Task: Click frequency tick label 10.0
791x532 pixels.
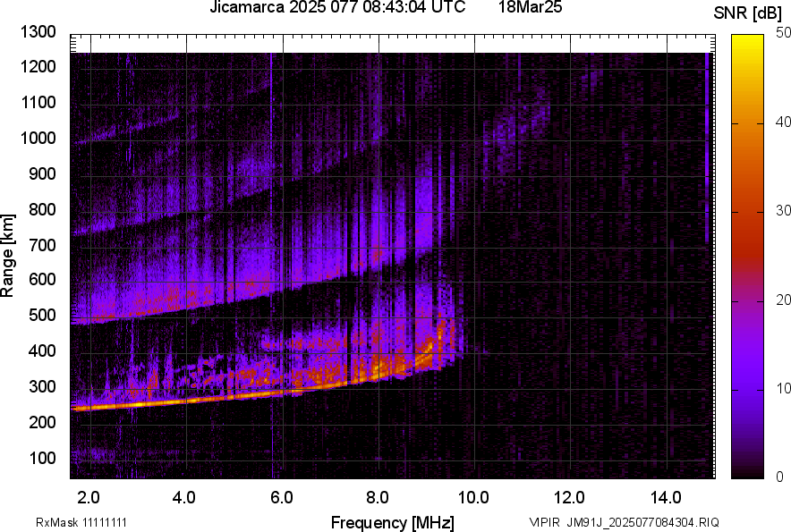Action: point(473,498)
